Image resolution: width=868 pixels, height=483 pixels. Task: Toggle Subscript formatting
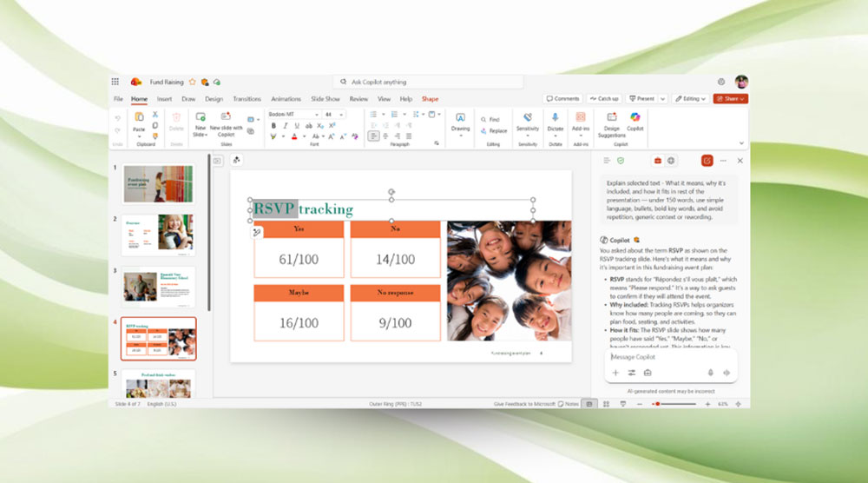click(x=320, y=126)
